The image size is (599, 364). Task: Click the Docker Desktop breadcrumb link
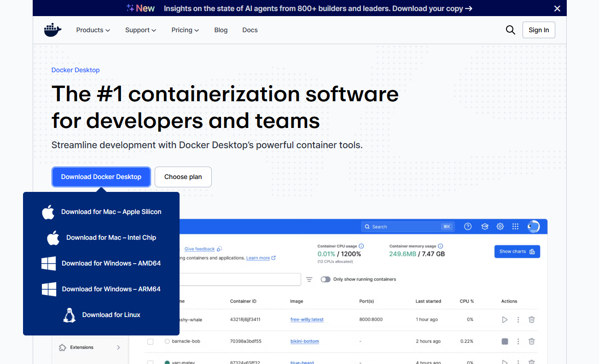click(76, 70)
